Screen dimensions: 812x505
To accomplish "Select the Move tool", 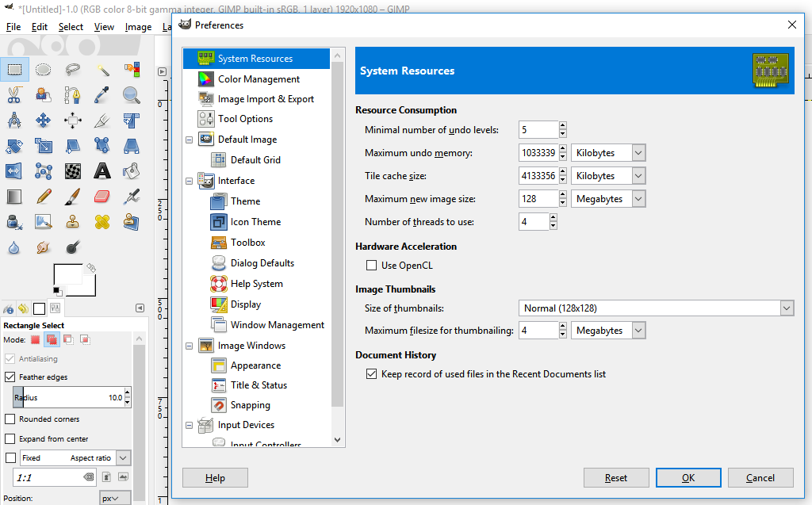I will (x=43, y=121).
